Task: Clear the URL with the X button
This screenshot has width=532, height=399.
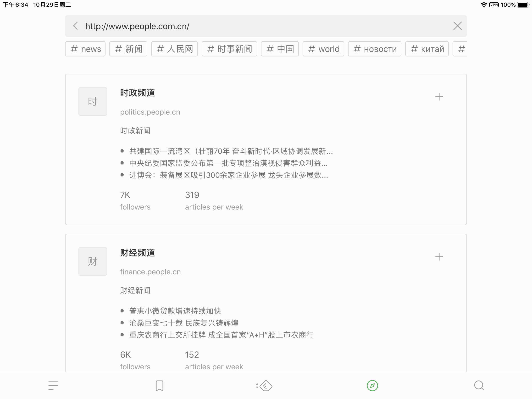Action: [x=457, y=26]
